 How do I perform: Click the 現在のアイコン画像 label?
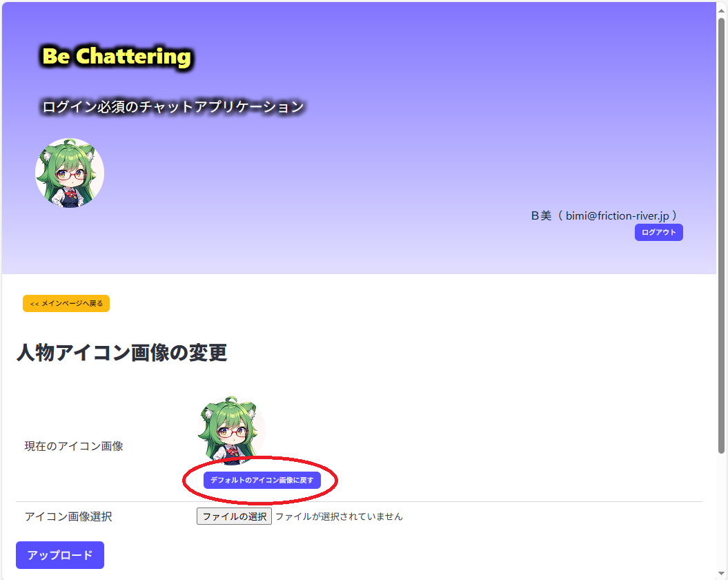coord(74,446)
